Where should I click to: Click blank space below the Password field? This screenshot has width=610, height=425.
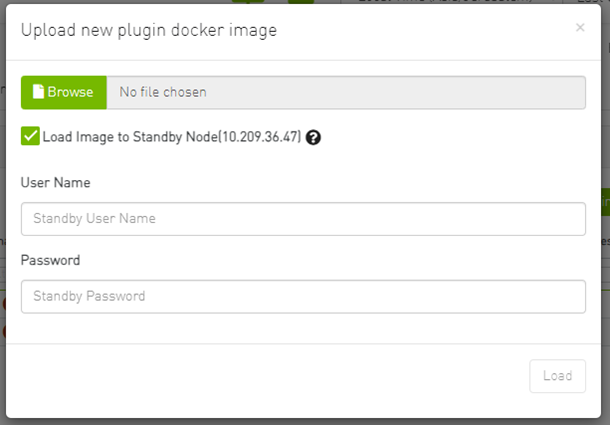tap(300, 328)
